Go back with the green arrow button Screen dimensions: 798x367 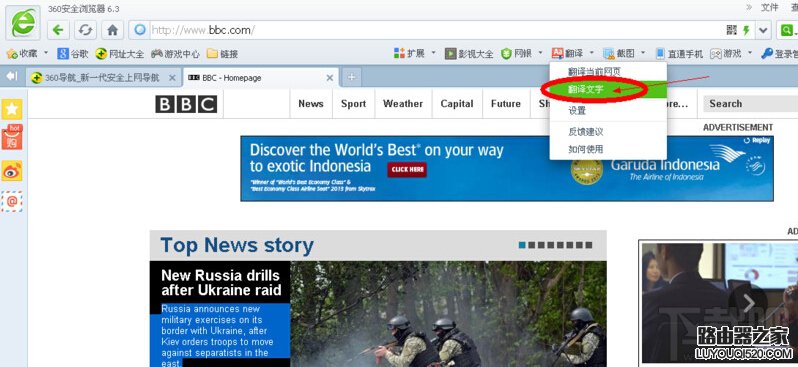click(x=58, y=30)
